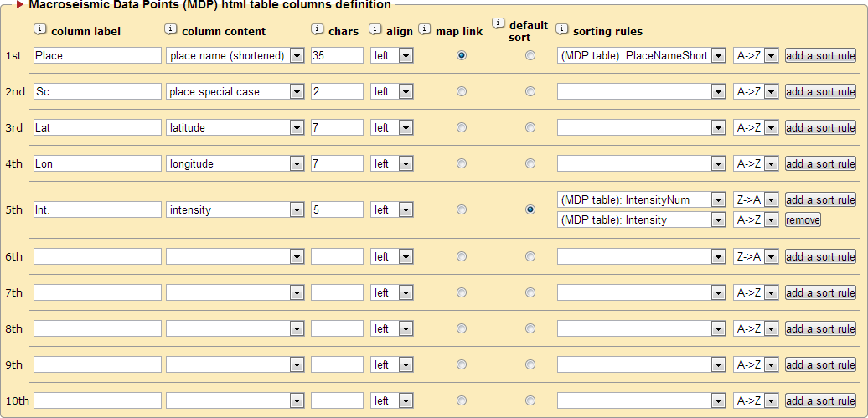Remove the Intensity sort rule
Screen dimensions: 868x418
click(x=803, y=219)
